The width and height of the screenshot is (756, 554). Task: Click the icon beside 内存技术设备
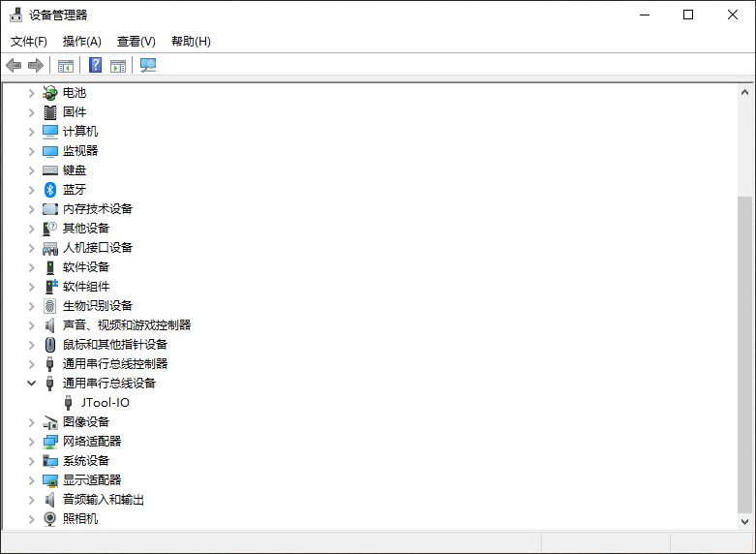[49, 209]
